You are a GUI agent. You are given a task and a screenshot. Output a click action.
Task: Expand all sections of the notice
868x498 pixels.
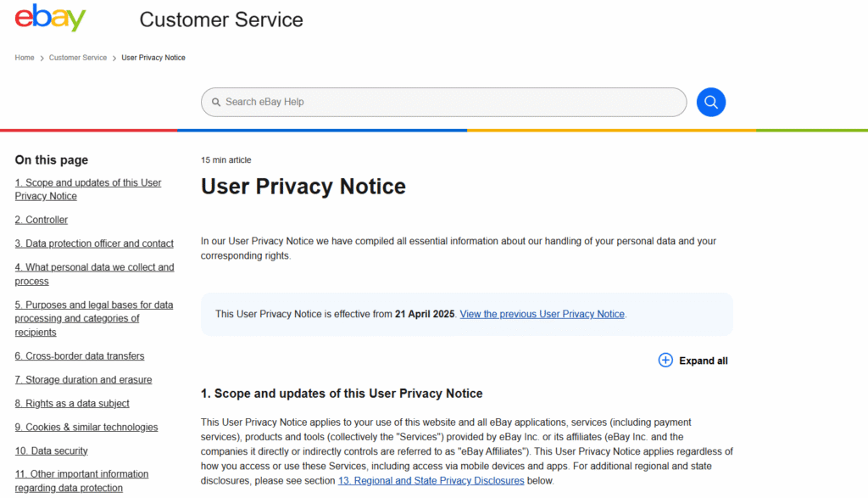(703, 361)
